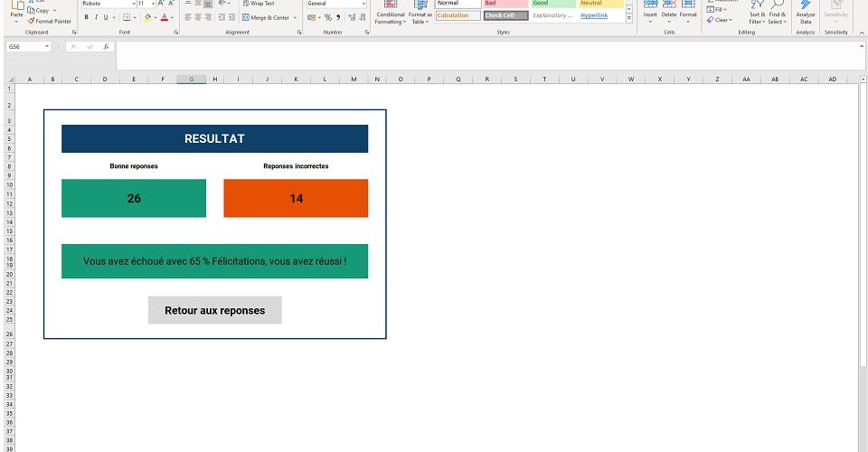Open Sort & Filter menu

[757, 14]
